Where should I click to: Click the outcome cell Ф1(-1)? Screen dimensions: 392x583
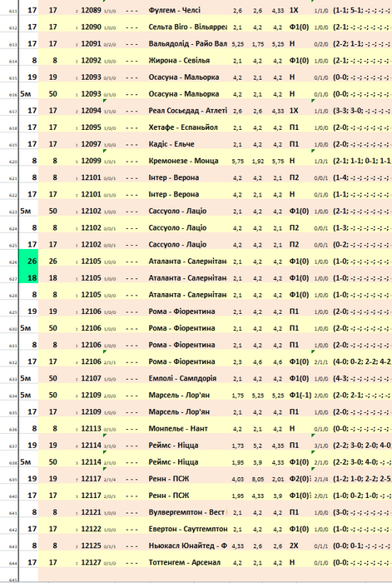[x=300, y=395]
